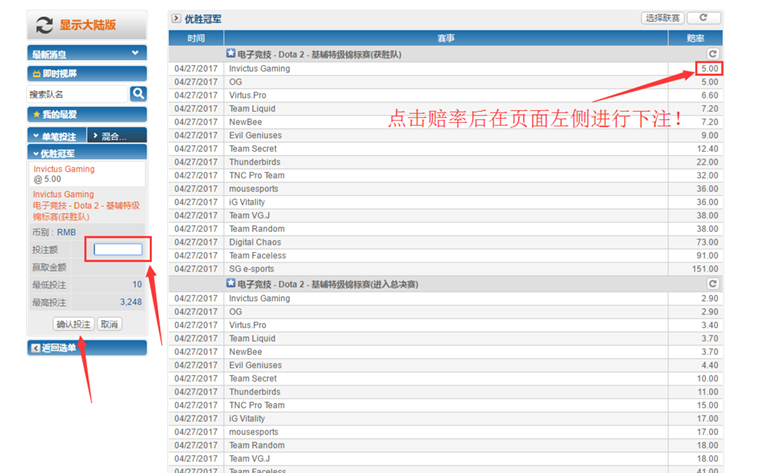Select Team Random winner odds 38.00
Image resolution: width=757 pixels, height=473 pixels.
707,229
